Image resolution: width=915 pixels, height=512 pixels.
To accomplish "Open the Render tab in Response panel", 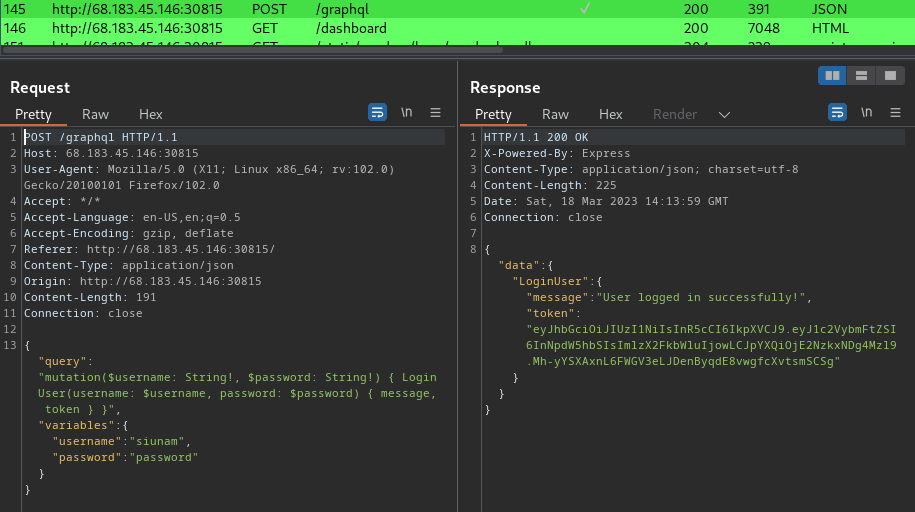I will [675, 114].
